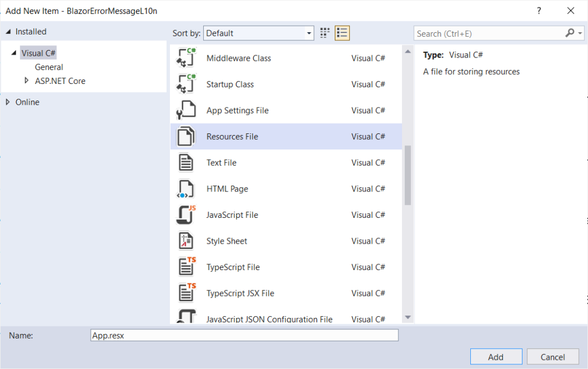Open the search options dropdown arrow

point(580,33)
